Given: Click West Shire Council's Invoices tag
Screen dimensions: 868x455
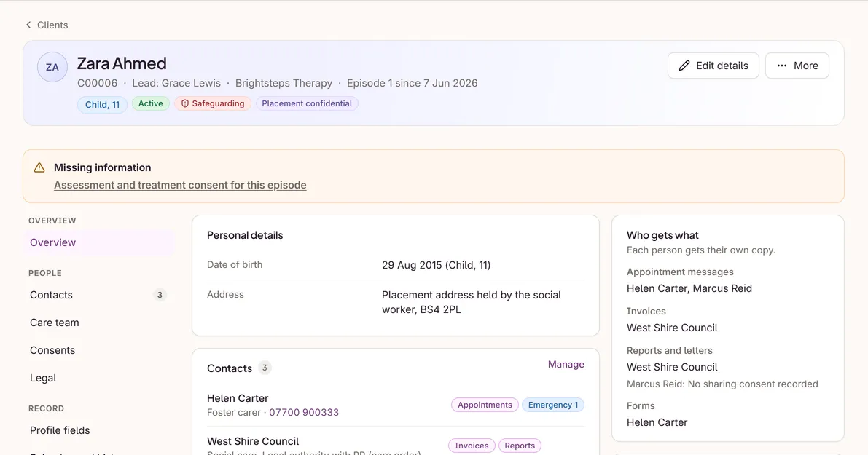Looking at the screenshot, I should (x=472, y=446).
